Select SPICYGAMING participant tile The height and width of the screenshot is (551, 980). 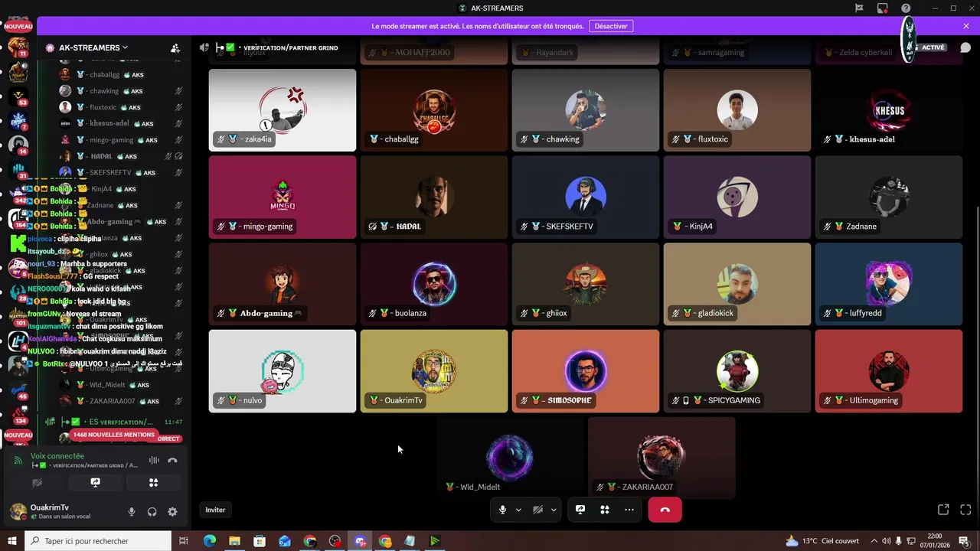[737, 371]
